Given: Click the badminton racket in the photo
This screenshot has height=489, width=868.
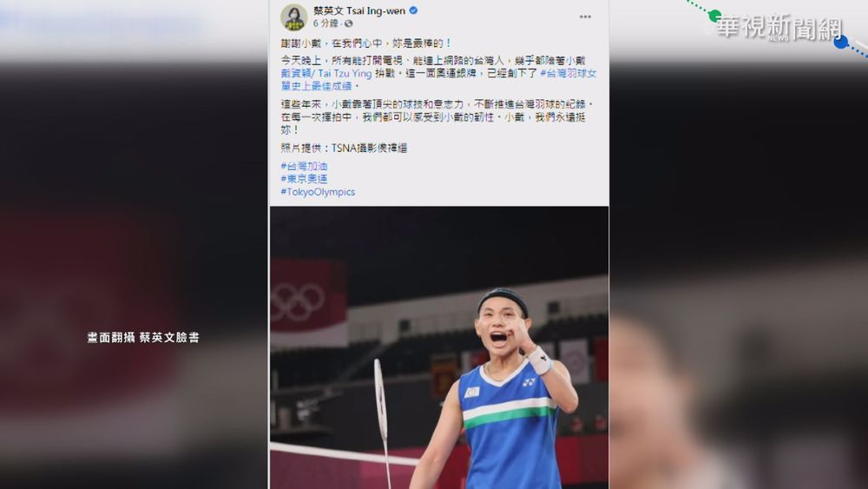Looking at the screenshot, I should pyautogui.click(x=382, y=416).
